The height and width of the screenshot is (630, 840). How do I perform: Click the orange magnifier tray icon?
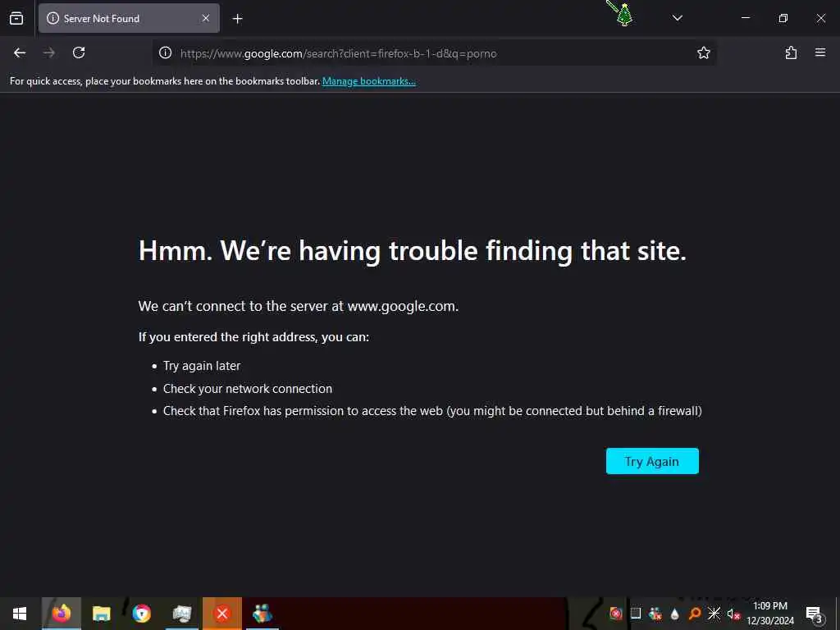click(694, 614)
